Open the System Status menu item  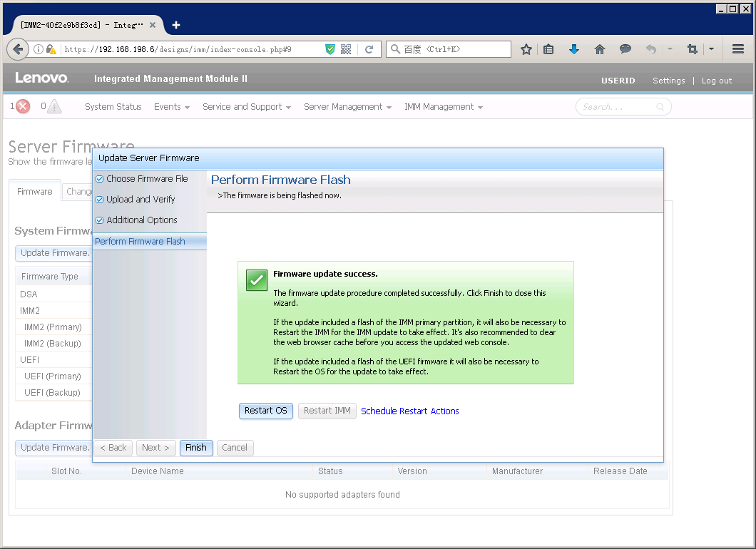[113, 107]
